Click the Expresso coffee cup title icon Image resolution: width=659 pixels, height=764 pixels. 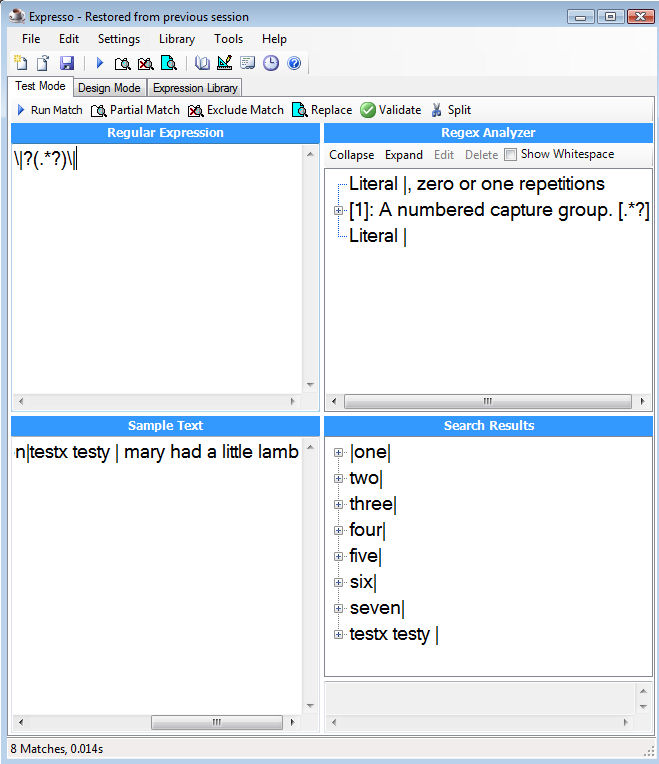click(x=17, y=16)
